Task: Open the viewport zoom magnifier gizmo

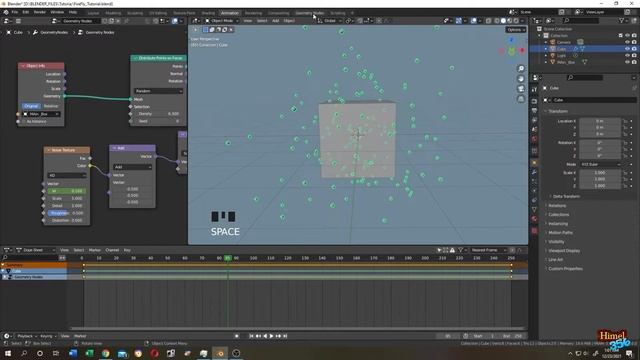Action: (x=521, y=69)
